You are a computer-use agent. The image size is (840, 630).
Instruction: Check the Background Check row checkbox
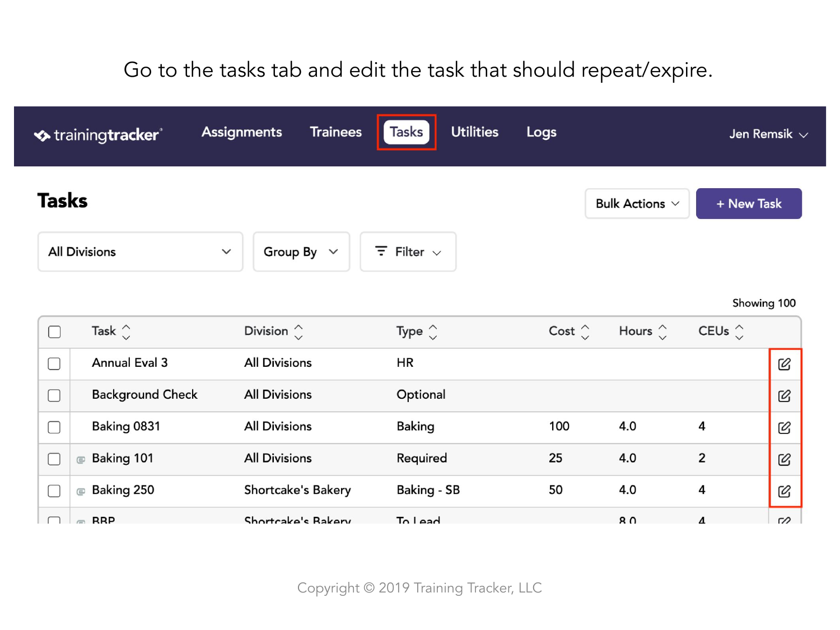pyautogui.click(x=54, y=396)
